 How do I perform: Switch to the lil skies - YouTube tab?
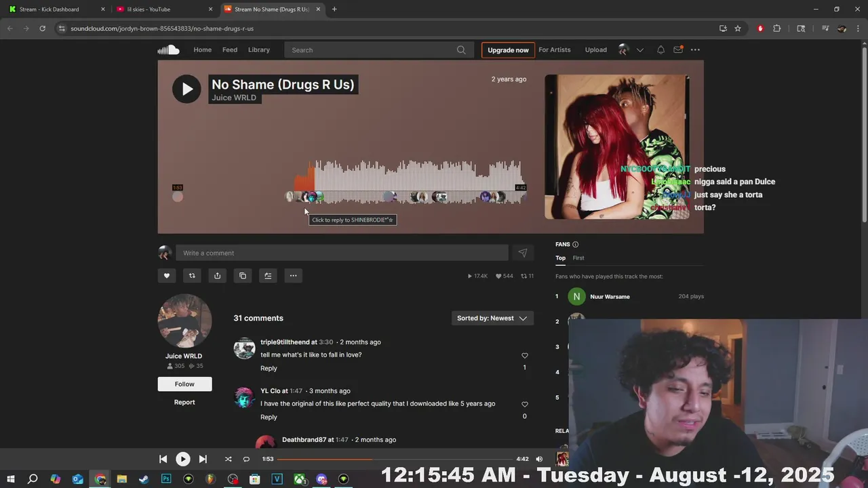165,9
